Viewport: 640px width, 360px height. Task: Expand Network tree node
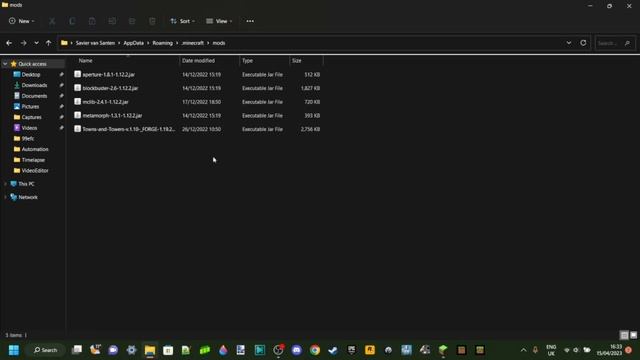(x=5, y=197)
